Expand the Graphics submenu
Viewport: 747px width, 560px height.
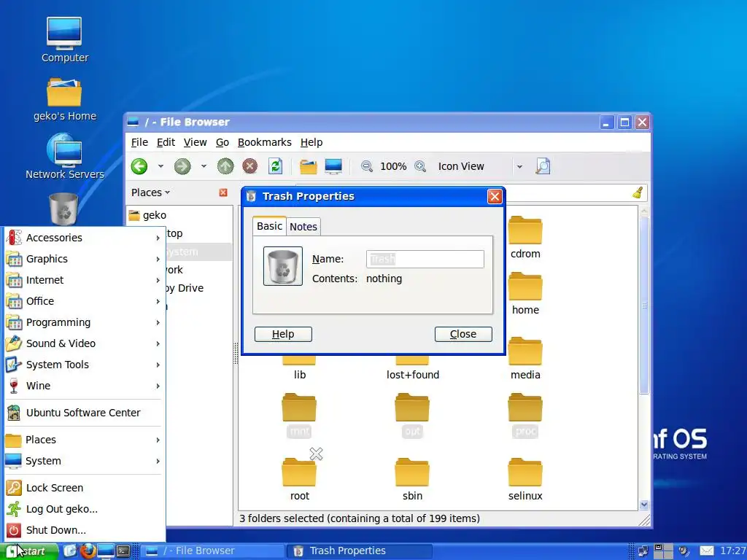pos(83,259)
